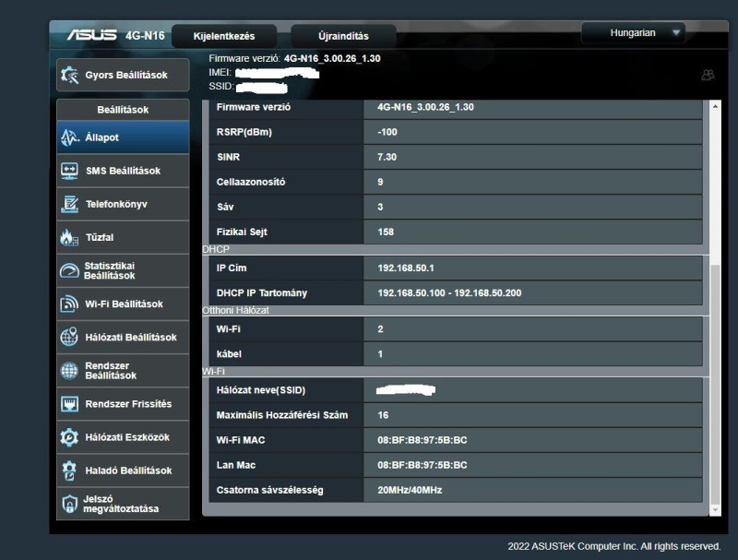This screenshot has width=738, height=560.
Task: Open Jelszó megváltoztatása menu entry
Action: coord(123,504)
